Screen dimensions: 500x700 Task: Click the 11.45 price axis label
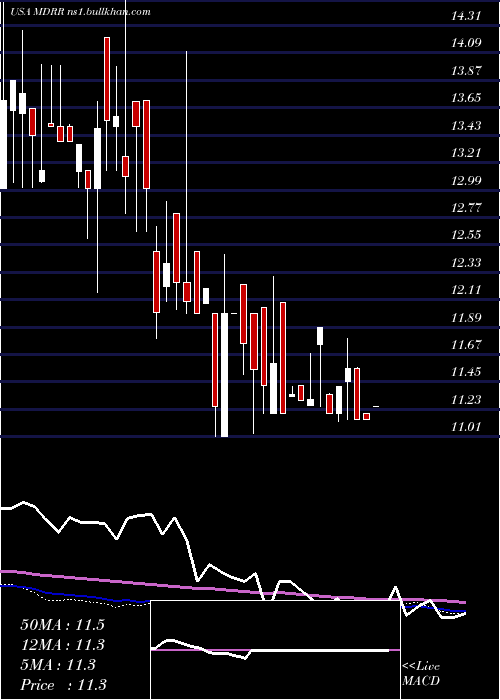click(x=466, y=372)
